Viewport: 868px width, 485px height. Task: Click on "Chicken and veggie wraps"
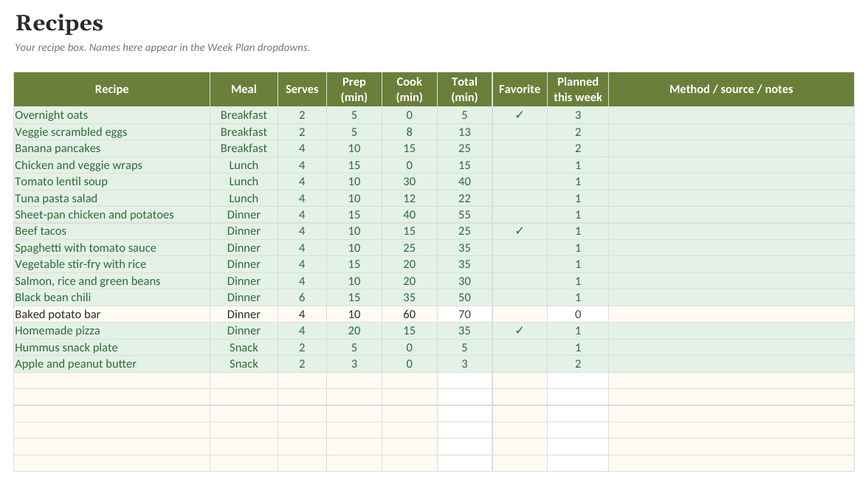point(112,165)
